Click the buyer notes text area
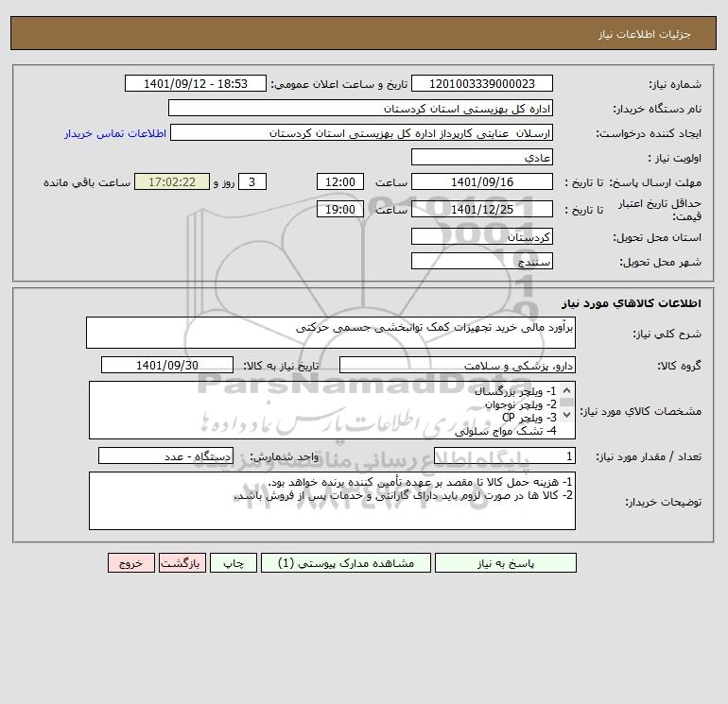The image size is (728, 704). [332, 501]
